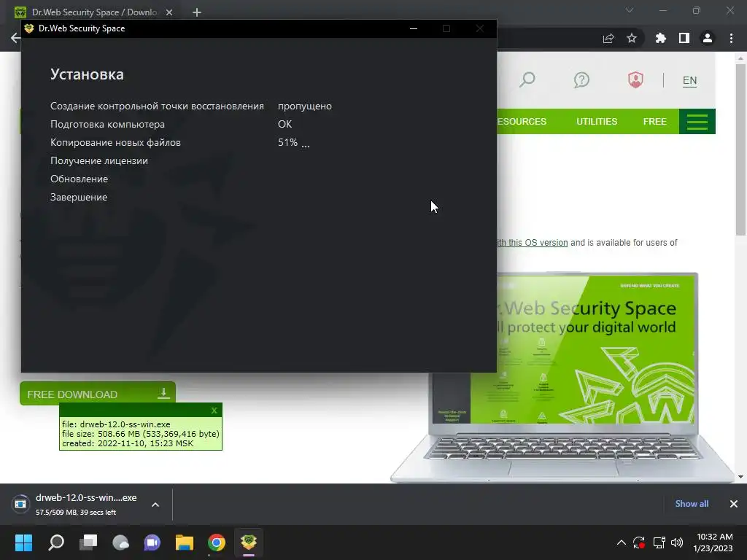
Task: Click the Dr.Web laptop promo image
Action: (x=562, y=376)
